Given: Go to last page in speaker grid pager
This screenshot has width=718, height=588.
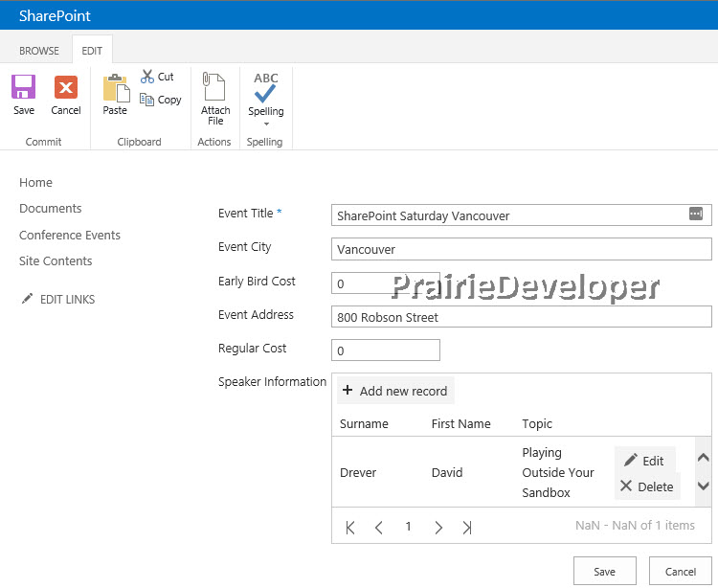Looking at the screenshot, I should pos(466,527).
